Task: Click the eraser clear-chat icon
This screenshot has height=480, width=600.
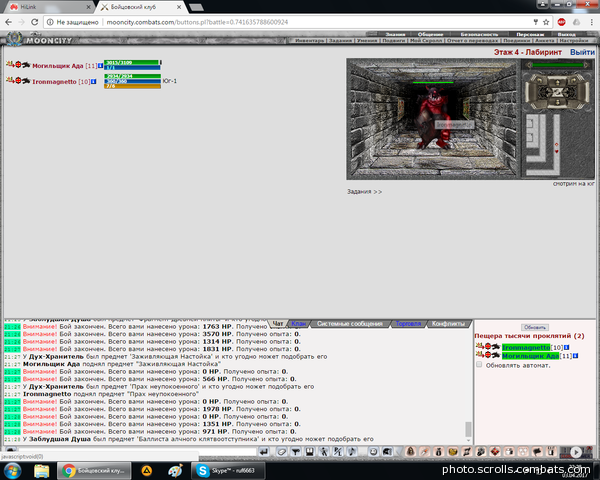Action: [282, 452]
